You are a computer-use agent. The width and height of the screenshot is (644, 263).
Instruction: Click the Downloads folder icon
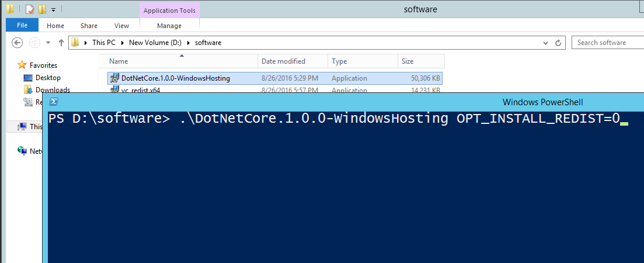point(28,89)
